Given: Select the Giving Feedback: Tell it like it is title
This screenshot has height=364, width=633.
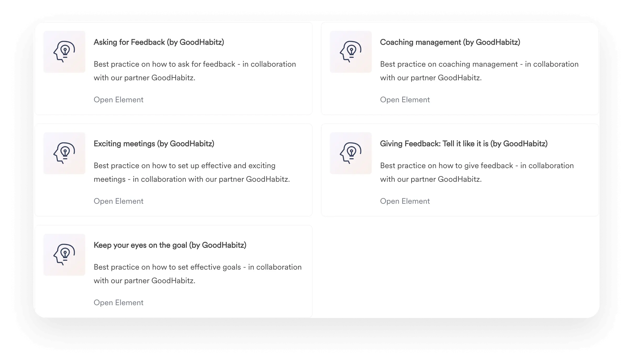Looking at the screenshot, I should pyautogui.click(x=464, y=144).
